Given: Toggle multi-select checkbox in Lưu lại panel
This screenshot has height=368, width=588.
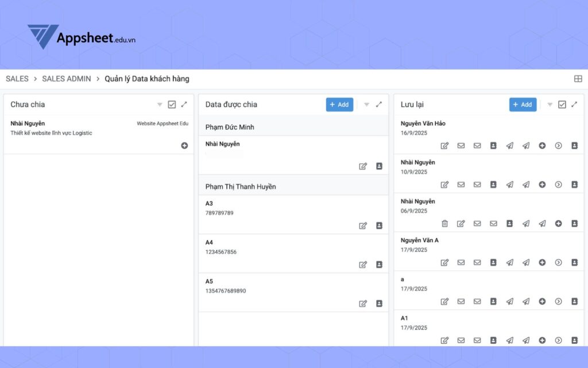Looking at the screenshot, I should [x=562, y=105].
